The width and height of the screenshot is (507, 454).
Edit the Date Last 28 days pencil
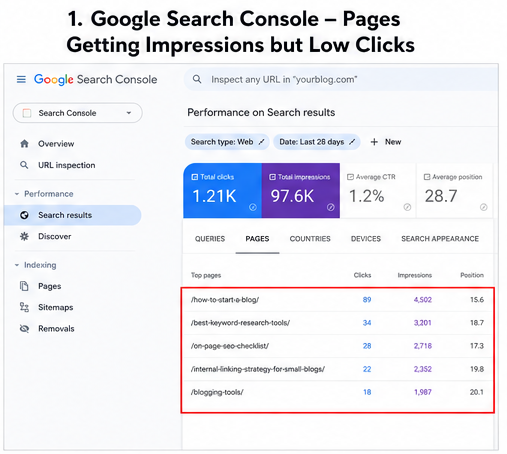pos(352,142)
